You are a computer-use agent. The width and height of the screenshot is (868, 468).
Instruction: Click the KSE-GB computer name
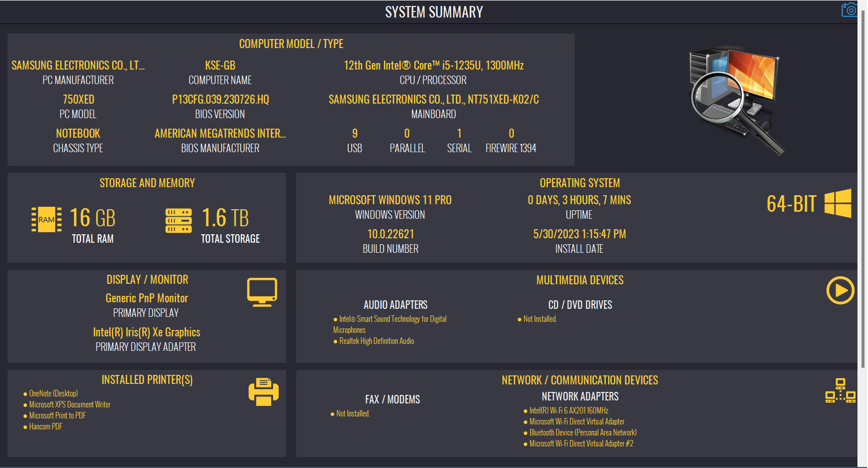tap(220, 66)
